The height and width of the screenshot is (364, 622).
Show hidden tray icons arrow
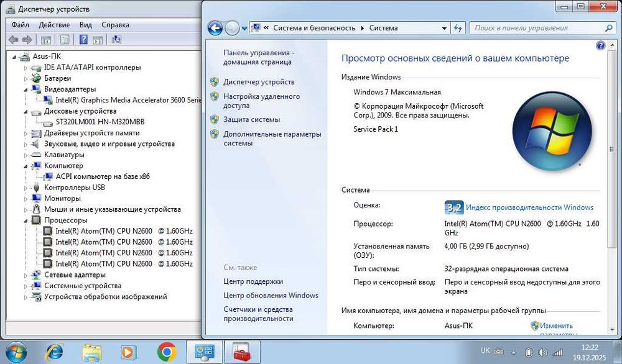point(513,353)
